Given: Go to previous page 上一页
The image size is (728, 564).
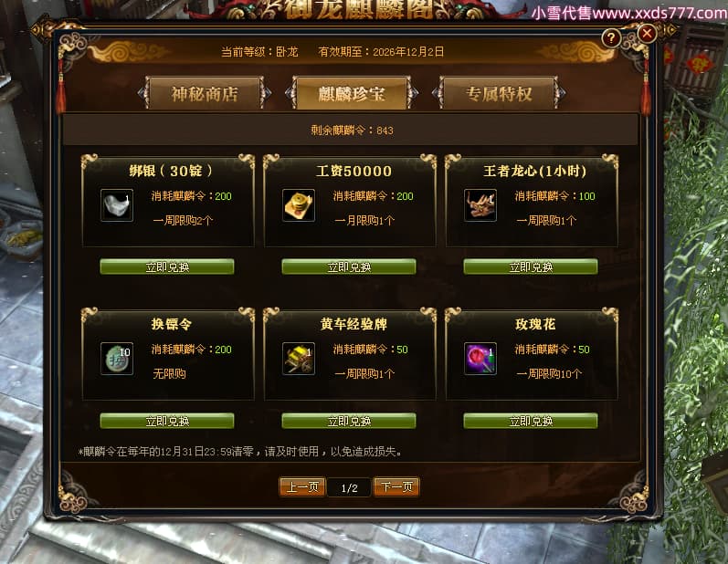Looking at the screenshot, I should 302,487.
